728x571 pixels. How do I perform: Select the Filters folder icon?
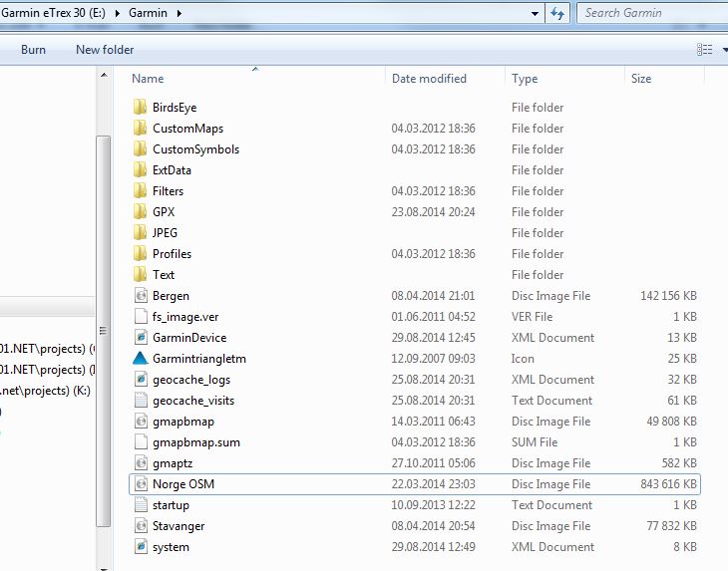pyautogui.click(x=140, y=190)
